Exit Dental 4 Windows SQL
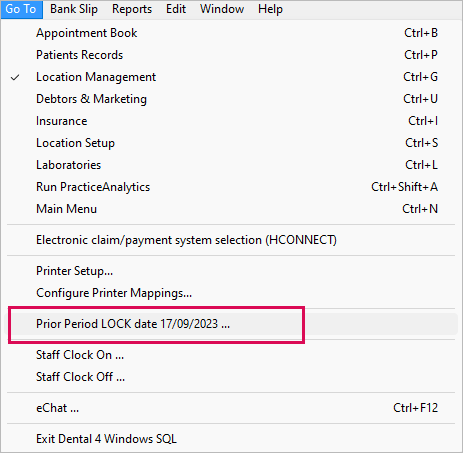This screenshot has width=463, height=453. coord(232,439)
